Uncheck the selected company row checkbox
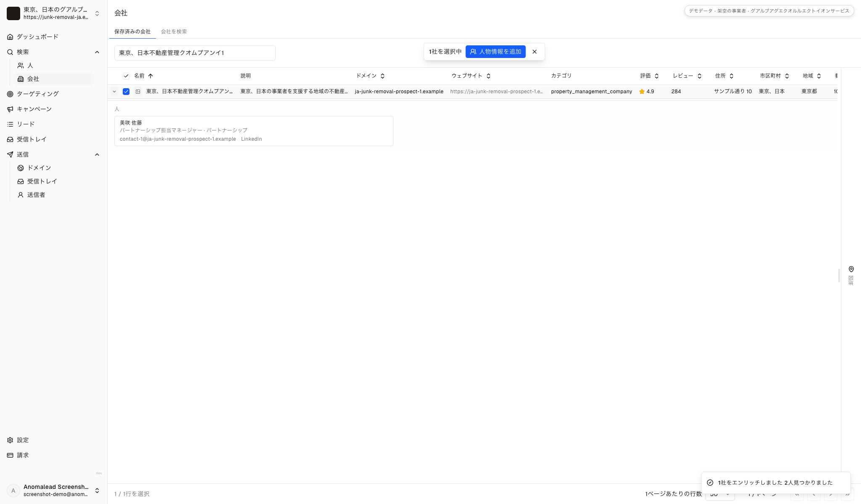 tap(126, 92)
